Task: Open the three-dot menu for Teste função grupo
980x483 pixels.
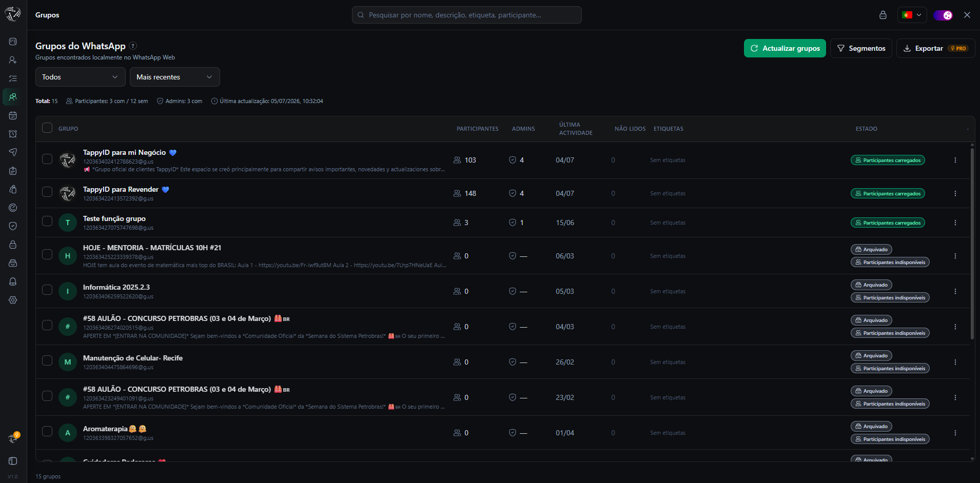Action: pyautogui.click(x=955, y=223)
